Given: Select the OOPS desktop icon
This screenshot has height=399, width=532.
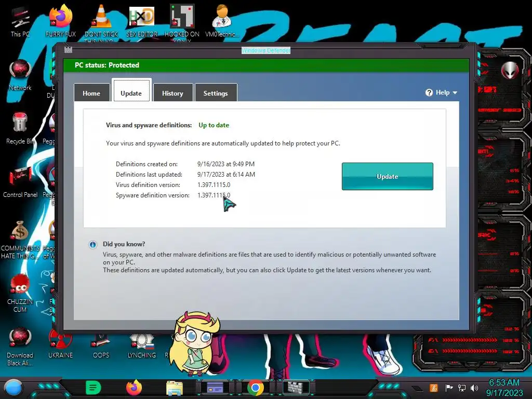Looking at the screenshot, I should click(101, 346).
